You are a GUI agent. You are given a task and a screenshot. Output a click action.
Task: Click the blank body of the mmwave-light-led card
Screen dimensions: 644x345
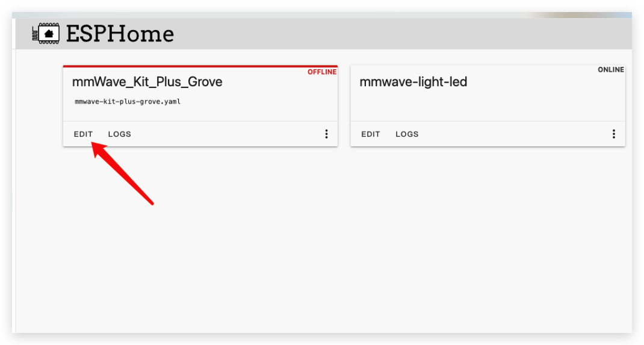(x=488, y=105)
